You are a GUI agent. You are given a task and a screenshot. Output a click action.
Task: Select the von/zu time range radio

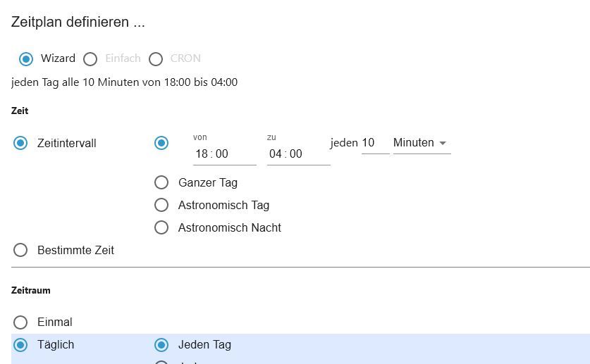[x=161, y=143]
